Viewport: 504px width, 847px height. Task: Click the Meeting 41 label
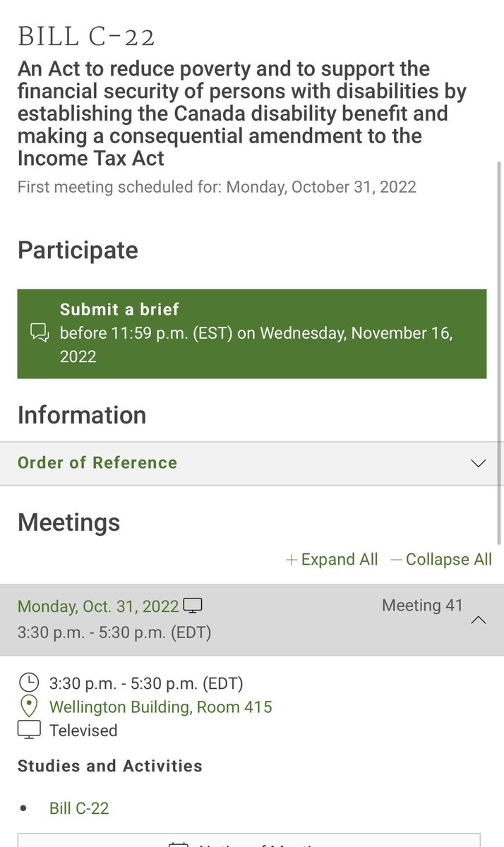click(x=422, y=606)
